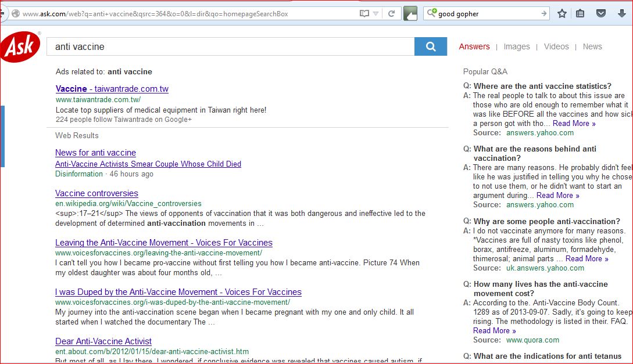
Task: Click the Ask logo
Action: point(20,47)
